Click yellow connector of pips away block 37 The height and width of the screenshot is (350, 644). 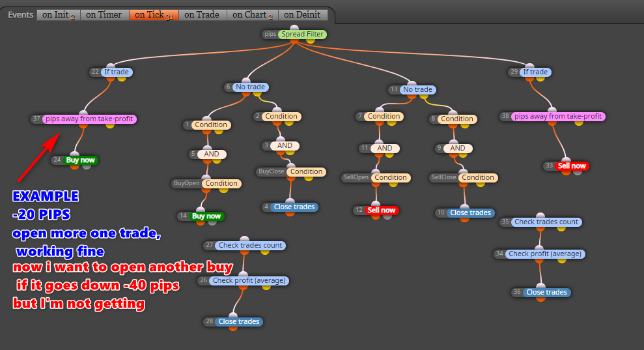(x=109, y=125)
